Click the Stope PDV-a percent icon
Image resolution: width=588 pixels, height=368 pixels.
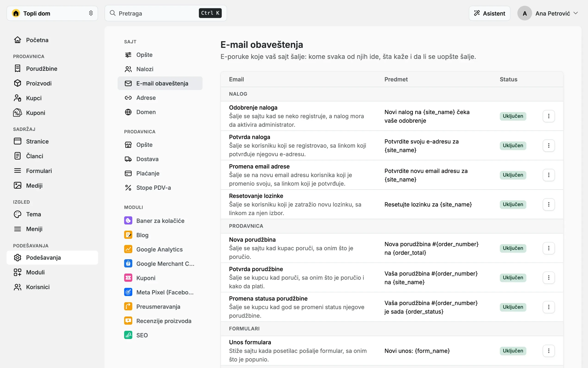pos(128,188)
